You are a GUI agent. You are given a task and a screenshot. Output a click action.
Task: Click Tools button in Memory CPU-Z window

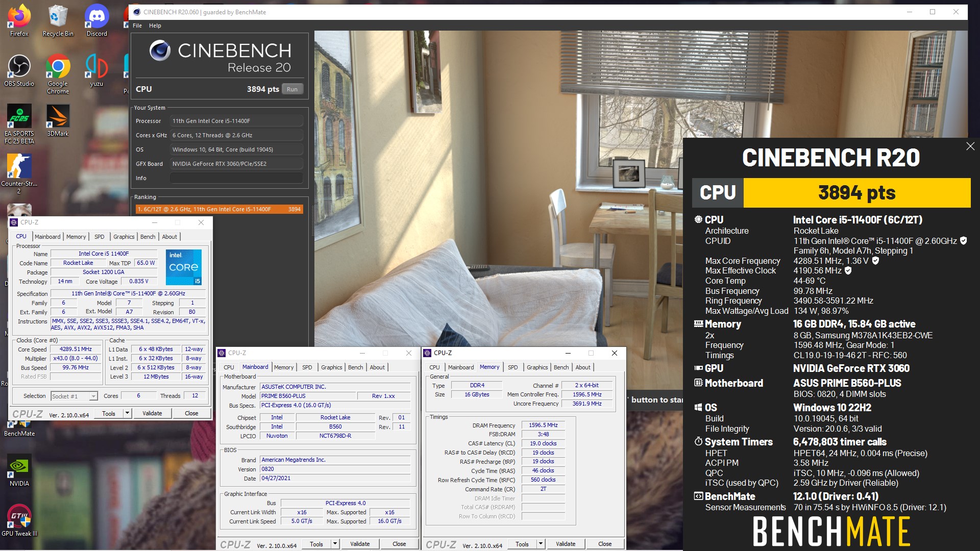tap(522, 544)
